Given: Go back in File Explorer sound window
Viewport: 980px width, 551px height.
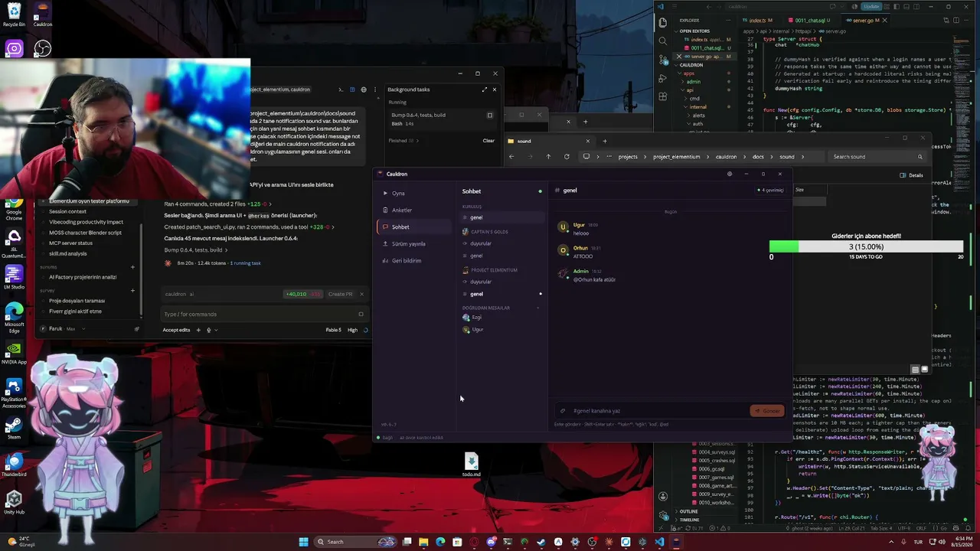Looking at the screenshot, I should pyautogui.click(x=511, y=157).
